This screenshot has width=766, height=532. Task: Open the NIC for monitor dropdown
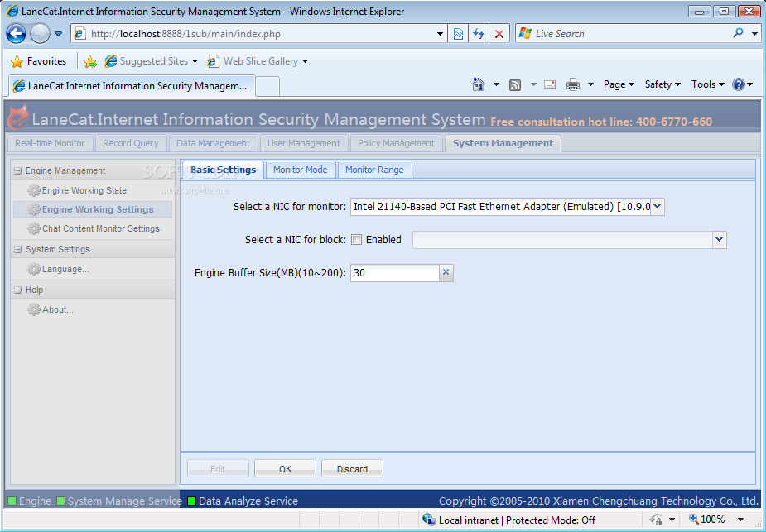[x=657, y=207]
